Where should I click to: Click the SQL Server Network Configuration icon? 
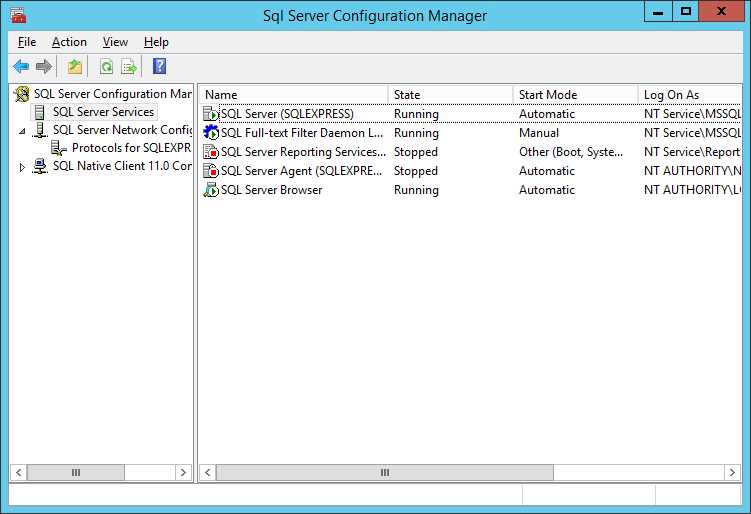(x=40, y=130)
